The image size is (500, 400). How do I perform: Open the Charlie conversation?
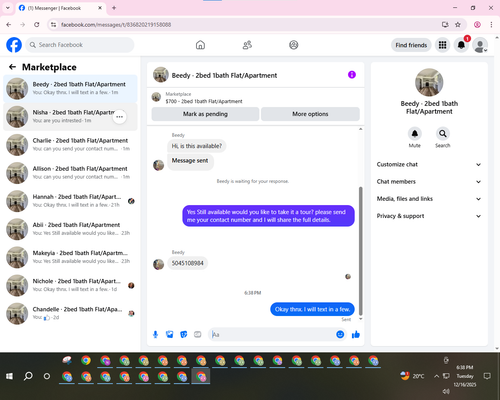click(x=70, y=145)
